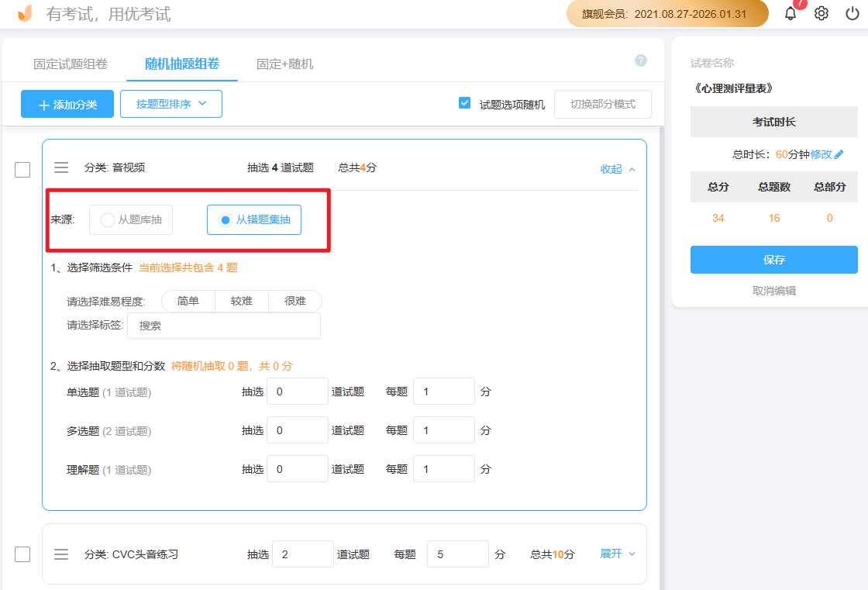868x590 pixels.
Task: Open the 按题型排序 dropdown
Action: (x=170, y=103)
